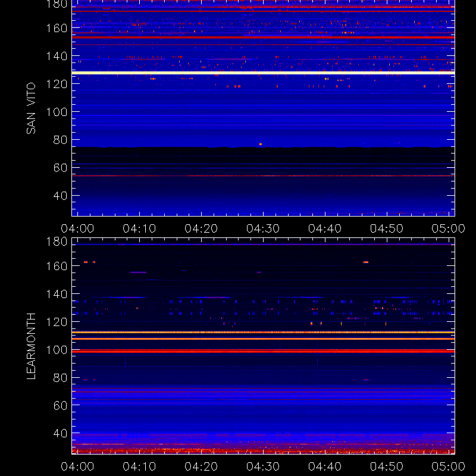Choose 100 frequency label on Learmonth axis
The height and width of the screenshot is (476, 476).
[x=57, y=350]
